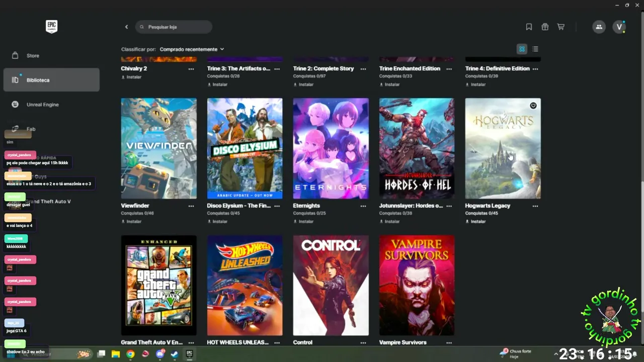The width and height of the screenshot is (644, 362).
Task: Open the Hordes of Hel cover art
Action: tap(417, 148)
